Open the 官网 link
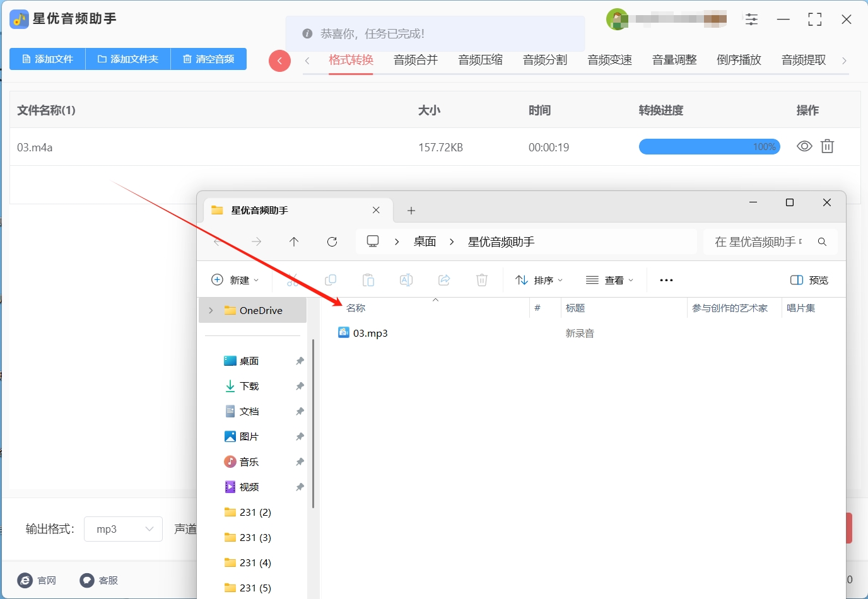The height and width of the screenshot is (599, 868). pos(37,580)
